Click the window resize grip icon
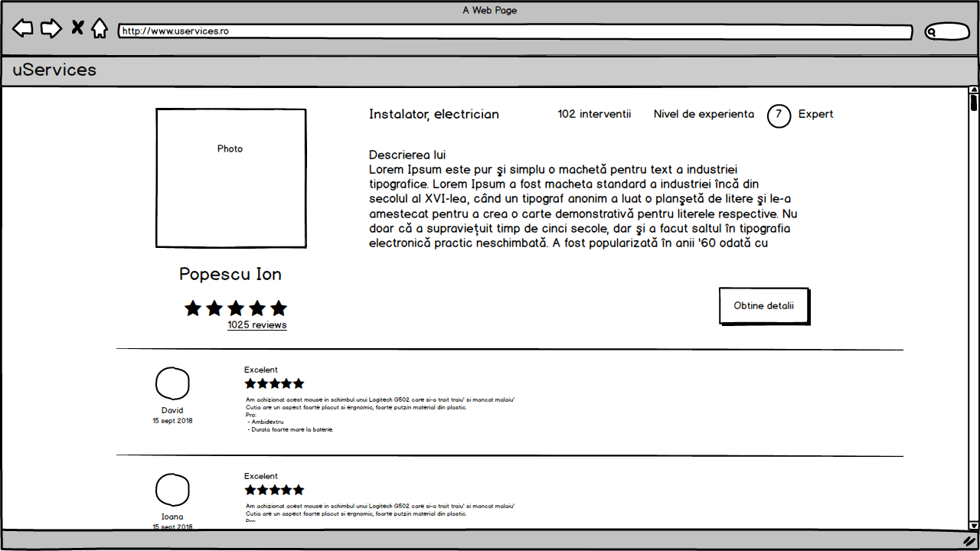 pyautogui.click(x=969, y=540)
